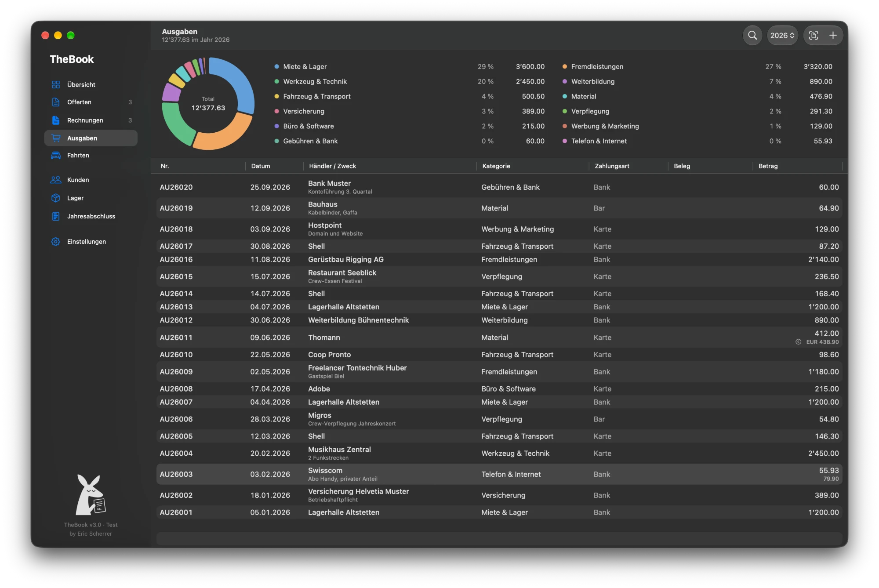The height and width of the screenshot is (588, 879).
Task: Select the Hostpoint expense entry
Action: [499, 229]
